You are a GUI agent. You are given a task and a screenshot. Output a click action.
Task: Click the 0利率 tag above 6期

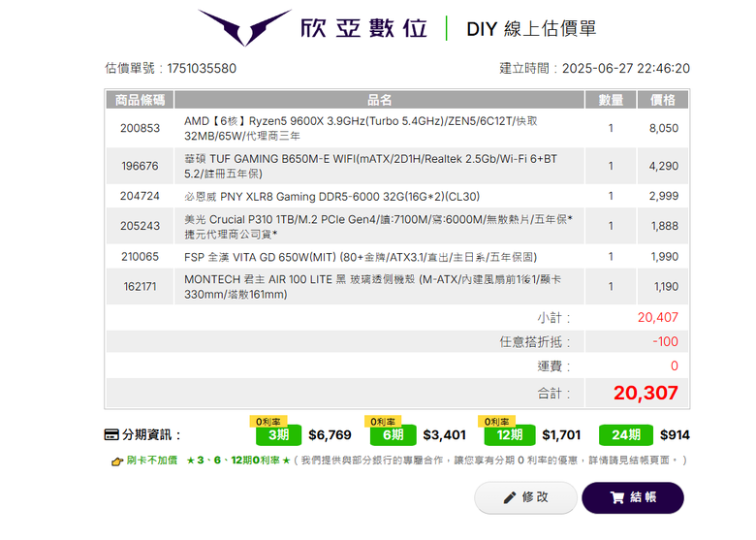pyautogui.click(x=383, y=422)
